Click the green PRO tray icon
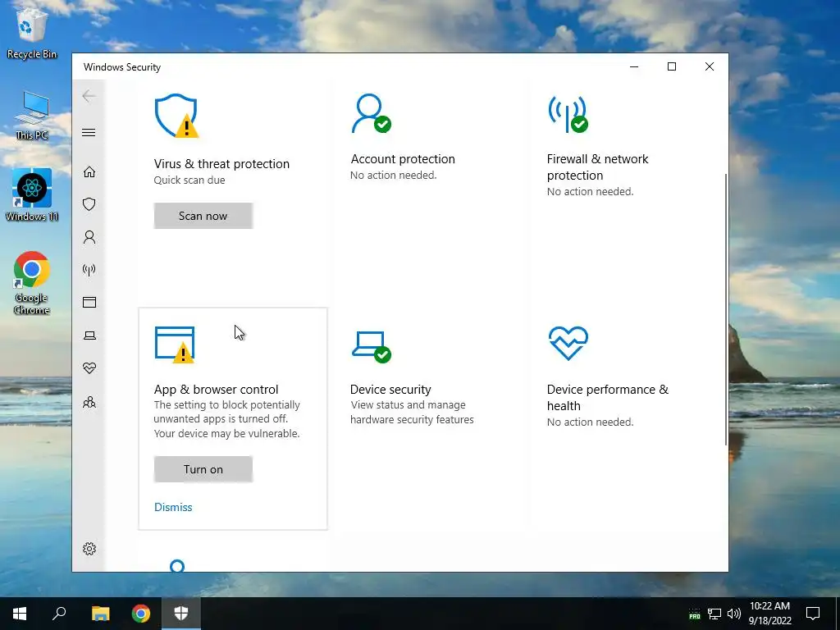Screen dimensions: 840x630 coord(694,614)
